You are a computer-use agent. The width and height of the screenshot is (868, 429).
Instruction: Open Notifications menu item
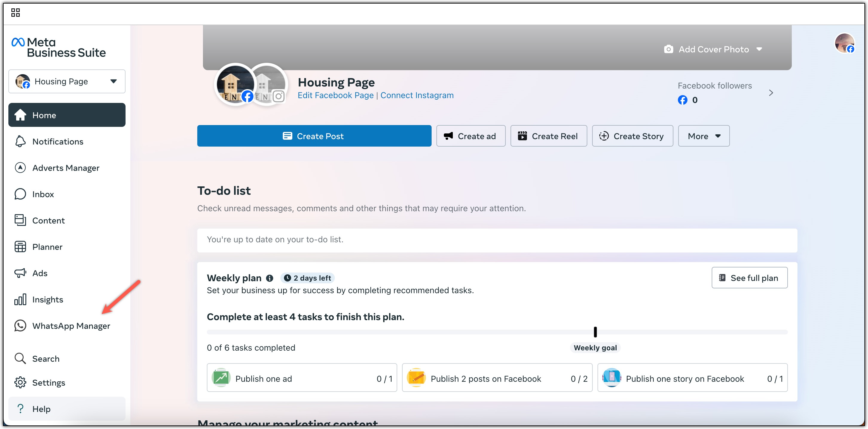click(x=67, y=141)
